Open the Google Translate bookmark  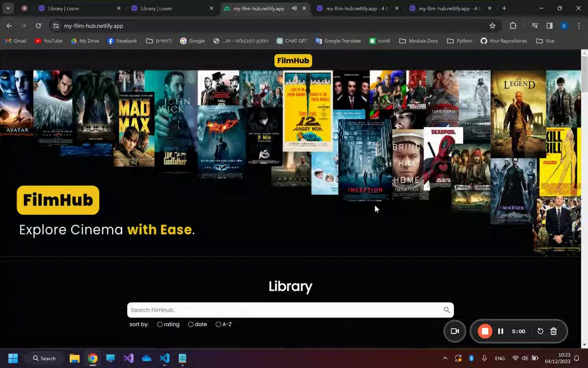tap(338, 41)
